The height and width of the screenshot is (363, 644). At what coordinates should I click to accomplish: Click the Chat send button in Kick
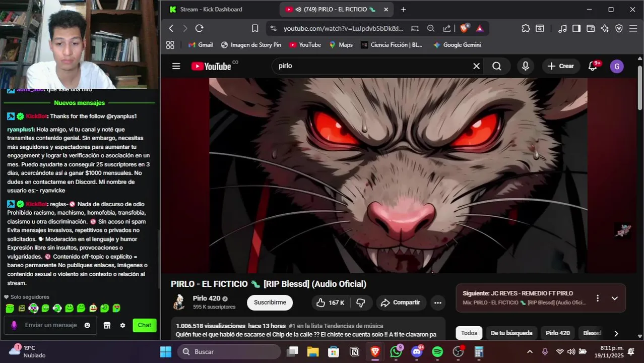click(145, 325)
